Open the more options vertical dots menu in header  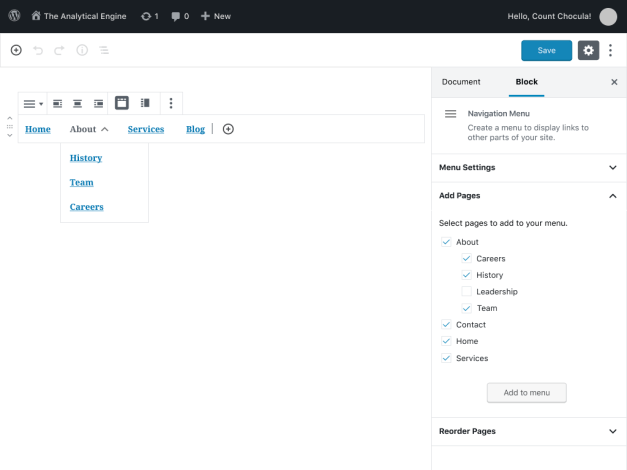(x=610, y=50)
